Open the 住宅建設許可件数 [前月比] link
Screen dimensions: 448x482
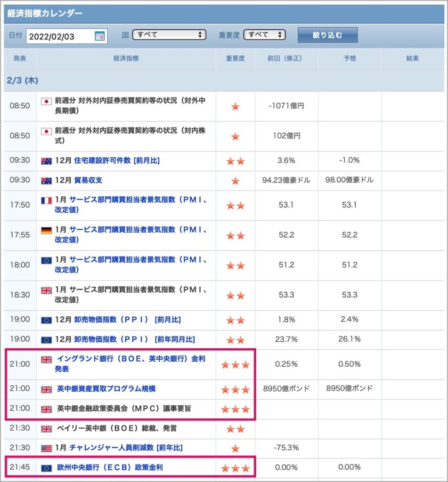(x=117, y=161)
